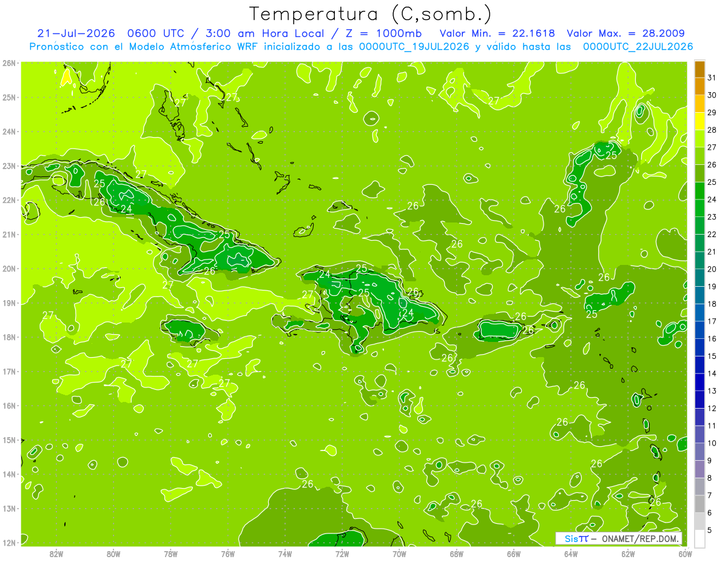Screen dimensions: 728x562
Task: Click the '60W' longitude axis label
Action: pyautogui.click(x=686, y=554)
